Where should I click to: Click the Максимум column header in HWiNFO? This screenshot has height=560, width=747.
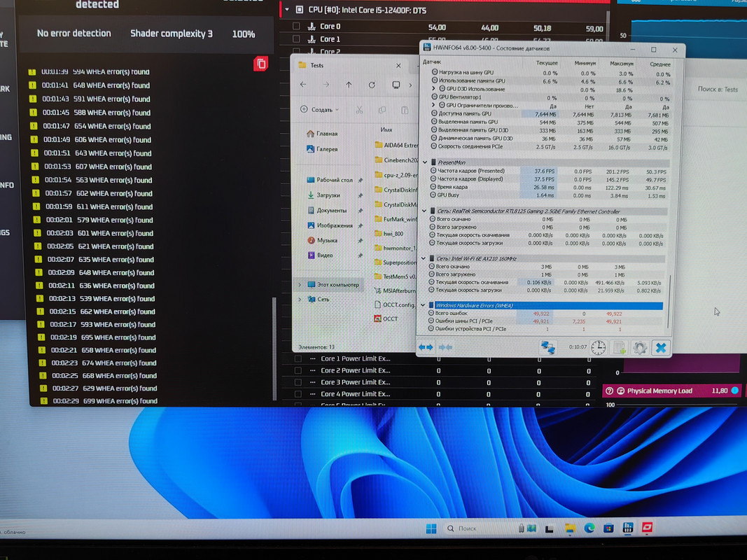coord(622,63)
